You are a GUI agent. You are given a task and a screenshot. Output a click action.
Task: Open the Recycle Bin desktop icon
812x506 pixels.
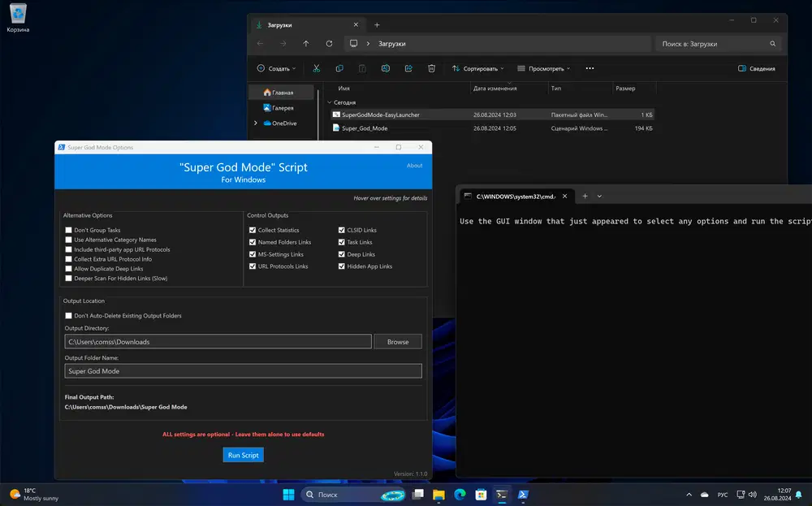(18, 14)
